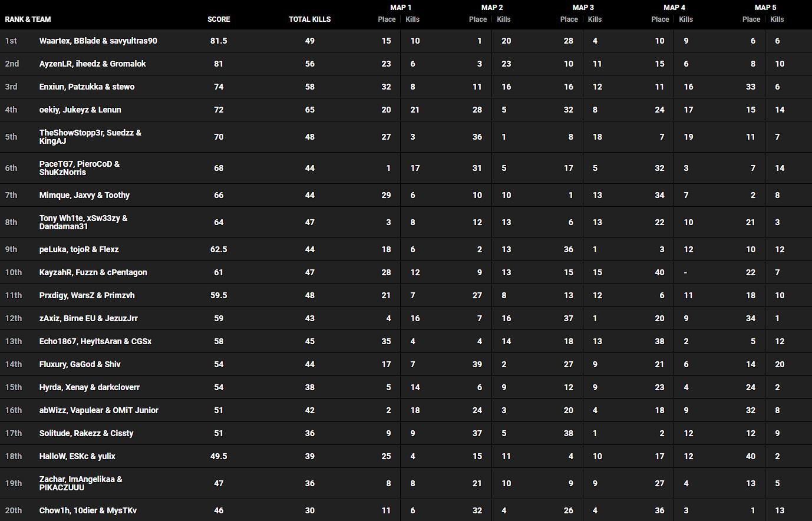812x521 pixels.
Task: Click the 81.5 score of the 1st team
Action: click(x=219, y=41)
